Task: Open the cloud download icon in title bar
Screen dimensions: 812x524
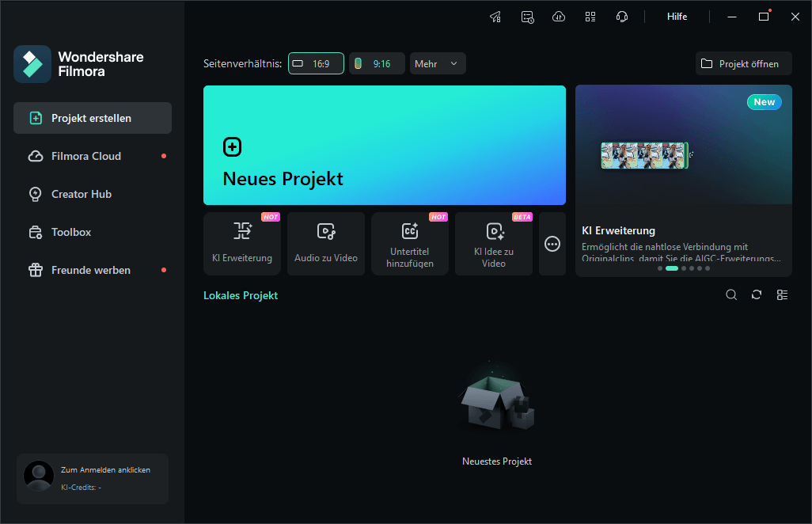Action: point(559,17)
